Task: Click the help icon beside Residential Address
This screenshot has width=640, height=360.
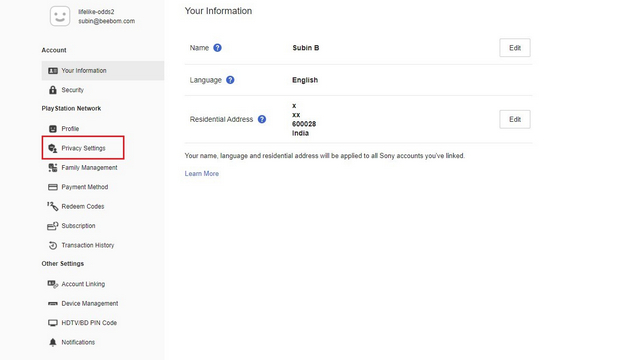Action: point(262,119)
